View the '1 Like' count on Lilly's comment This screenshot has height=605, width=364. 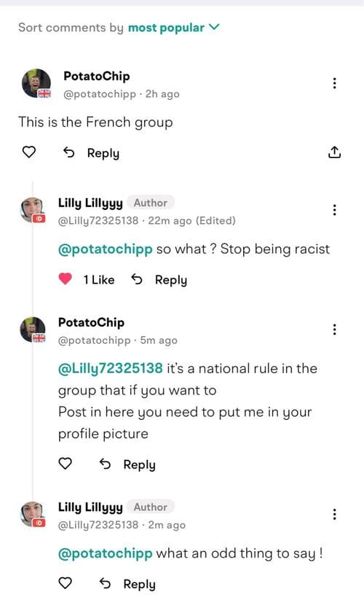coord(99,280)
